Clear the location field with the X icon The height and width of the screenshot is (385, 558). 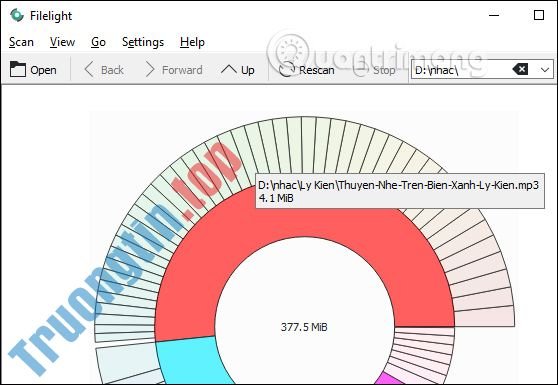(x=520, y=69)
